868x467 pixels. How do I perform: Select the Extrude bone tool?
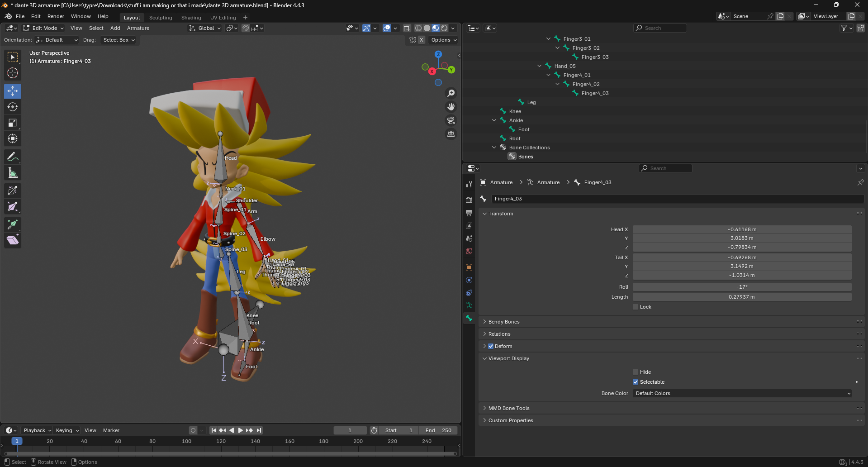(x=13, y=224)
